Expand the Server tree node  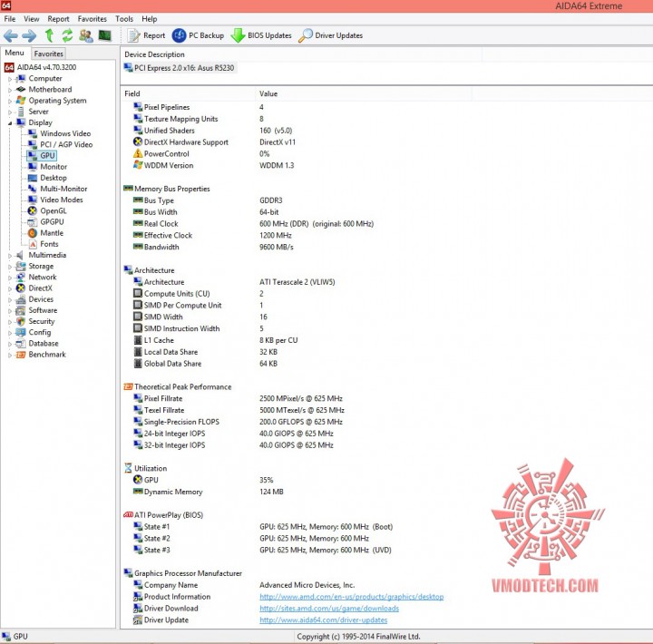10,112
